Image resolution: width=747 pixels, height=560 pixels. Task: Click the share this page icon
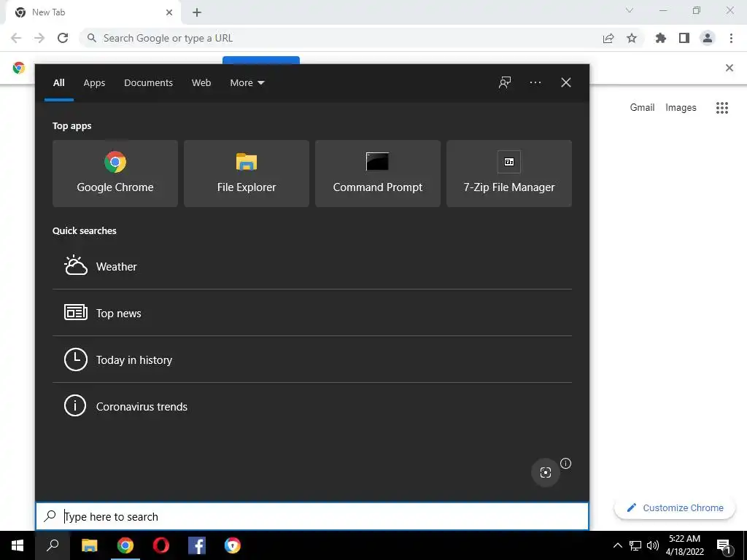click(608, 38)
